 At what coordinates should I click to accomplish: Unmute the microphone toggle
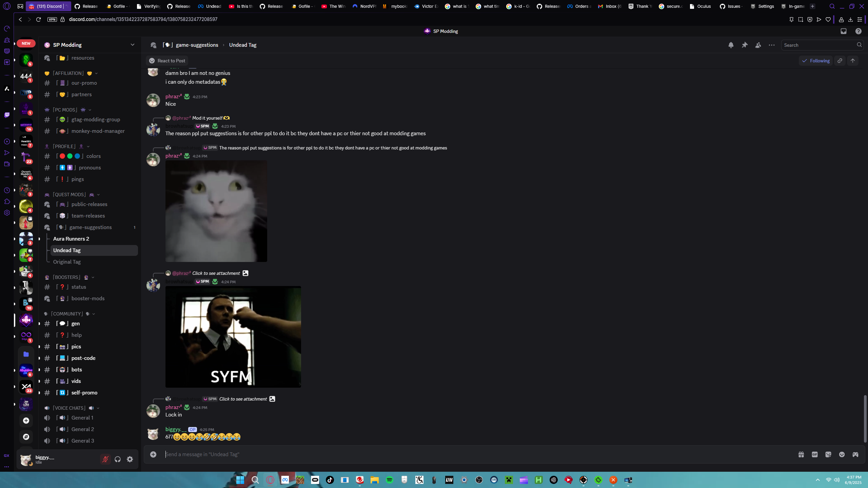pos(105,459)
